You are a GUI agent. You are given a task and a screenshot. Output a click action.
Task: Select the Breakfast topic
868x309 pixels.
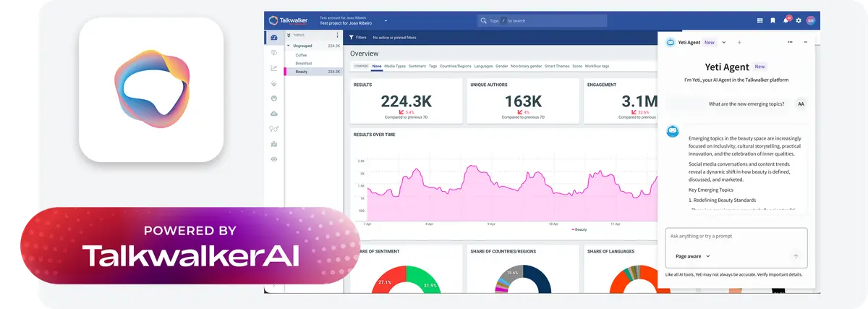[303, 63]
